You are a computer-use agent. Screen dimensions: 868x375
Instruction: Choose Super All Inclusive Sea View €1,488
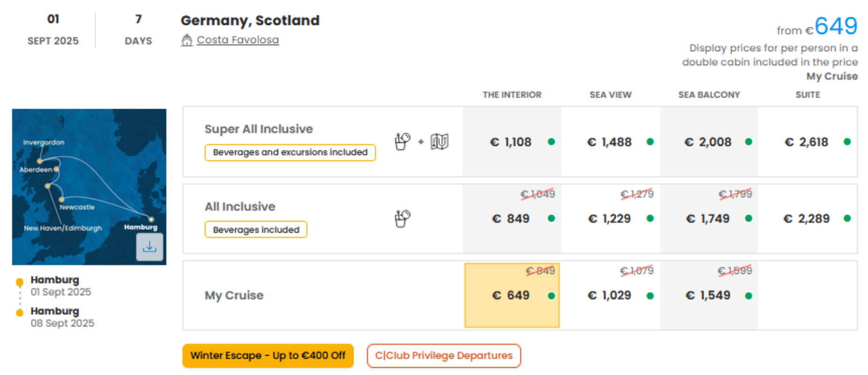(611, 142)
